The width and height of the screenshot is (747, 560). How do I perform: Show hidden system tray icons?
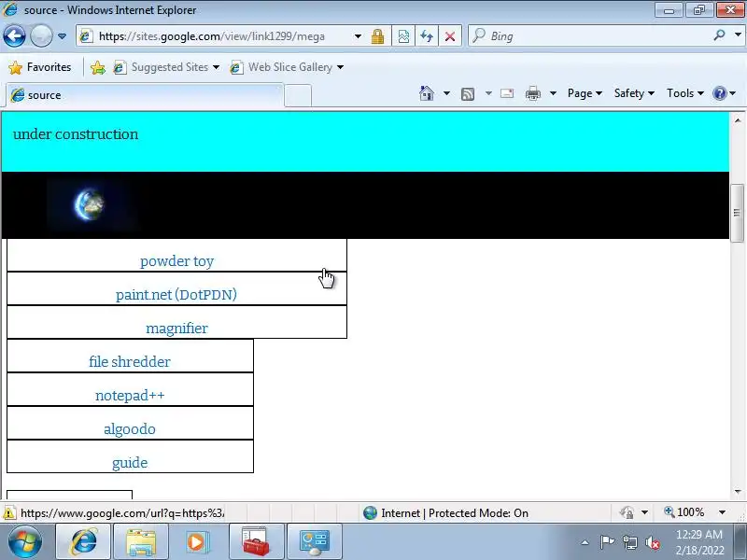point(585,542)
